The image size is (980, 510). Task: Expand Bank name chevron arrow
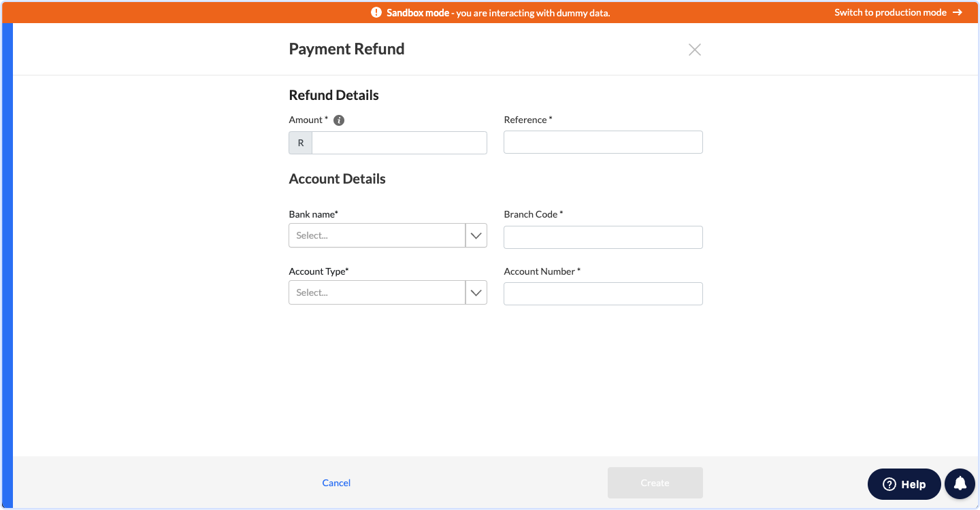476,235
